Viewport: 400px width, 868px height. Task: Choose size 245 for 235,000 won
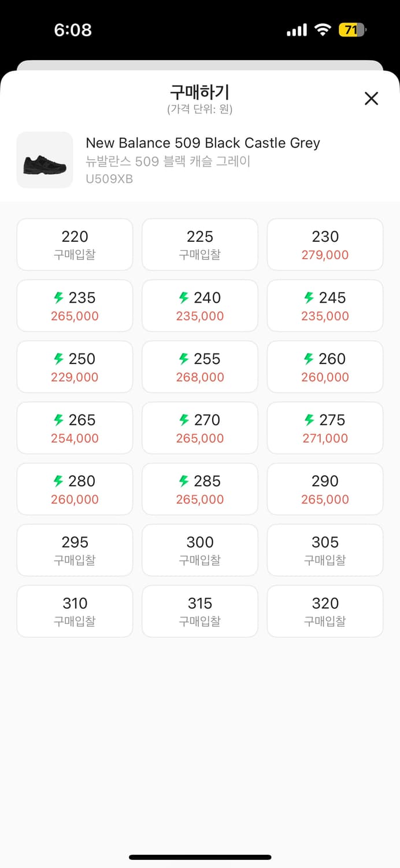tap(325, 306)
